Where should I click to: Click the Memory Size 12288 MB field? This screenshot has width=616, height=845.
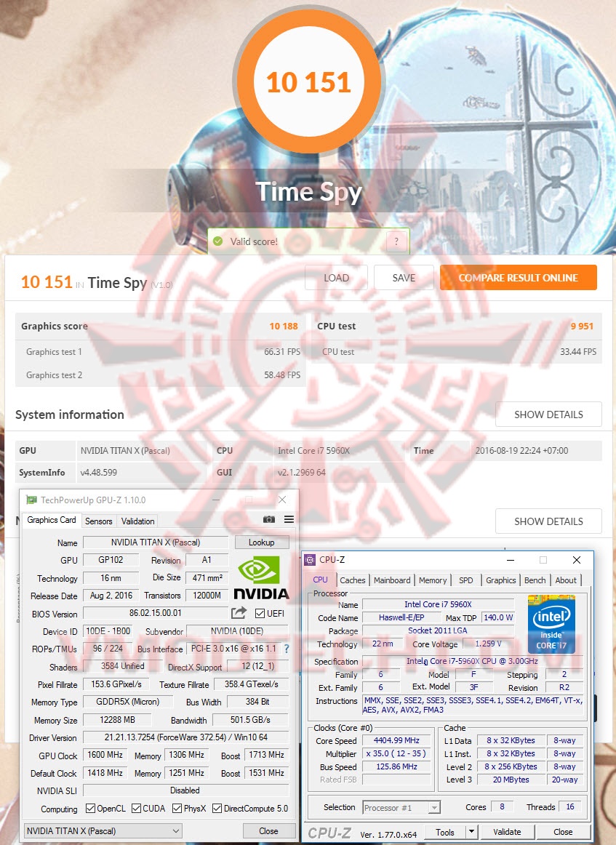tap(118, 719)
